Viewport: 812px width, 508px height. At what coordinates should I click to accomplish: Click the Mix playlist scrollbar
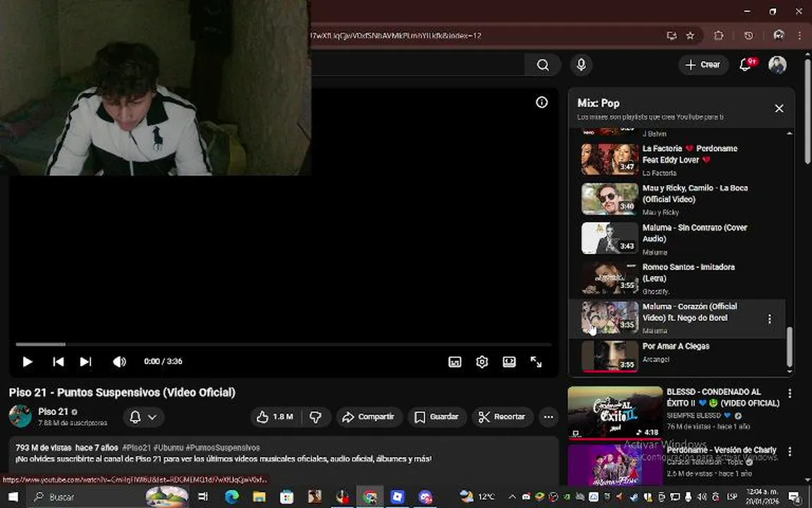pyautogui.click(x=789, y=346)
